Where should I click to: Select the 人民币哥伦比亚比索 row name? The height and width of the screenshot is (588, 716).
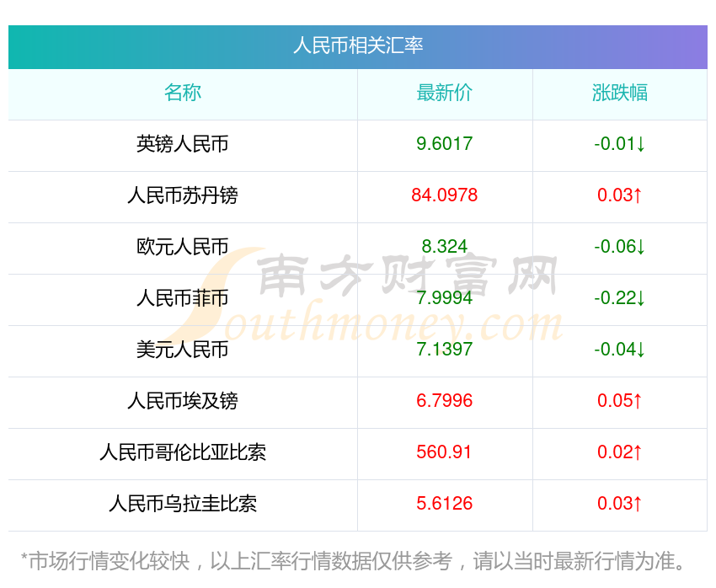pyautogui.click(x=183, y=452)
